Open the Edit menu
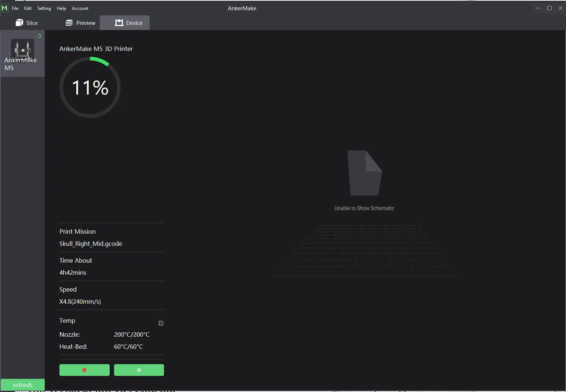The width and height of the screenshot is (566, 392). (28, 8)
